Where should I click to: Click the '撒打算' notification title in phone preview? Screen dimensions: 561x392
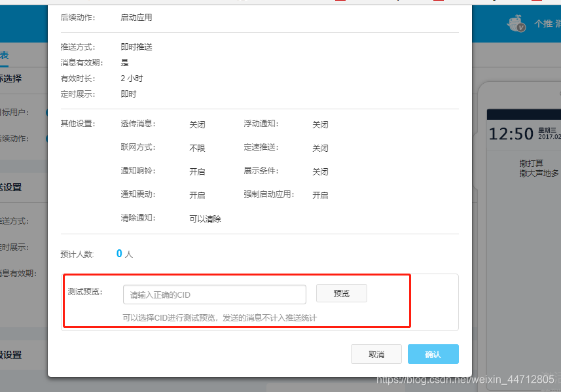pos(532,164)
